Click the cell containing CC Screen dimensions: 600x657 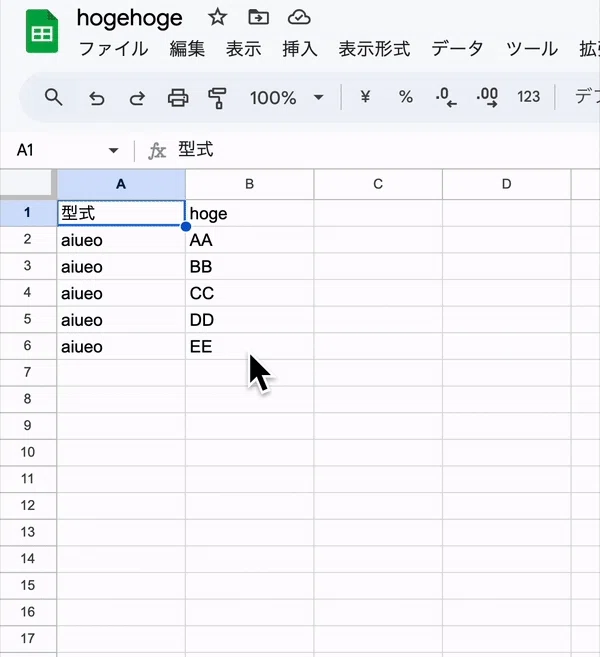tap(250, 293)
